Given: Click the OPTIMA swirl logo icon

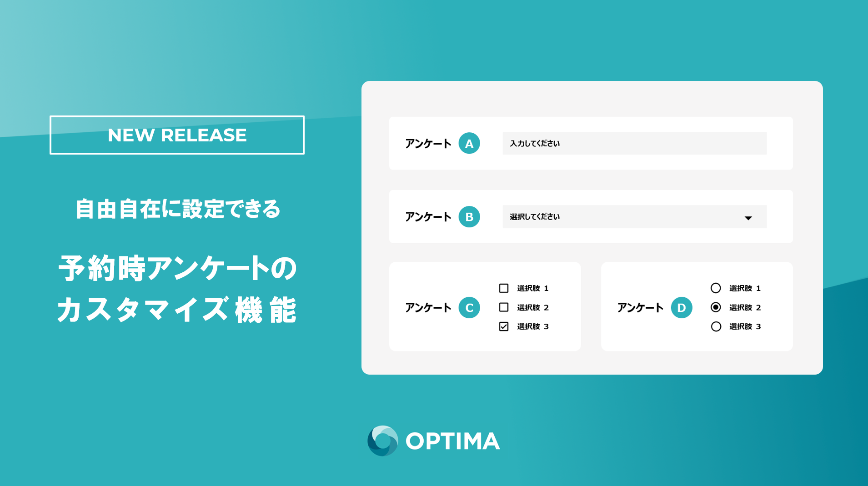Looking at the screenshot, I should coord(383,441).
